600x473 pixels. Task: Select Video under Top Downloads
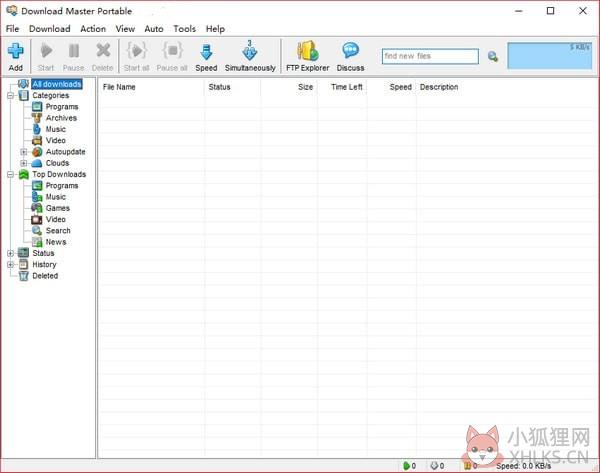pyautogui.click(x=56, y=219)
